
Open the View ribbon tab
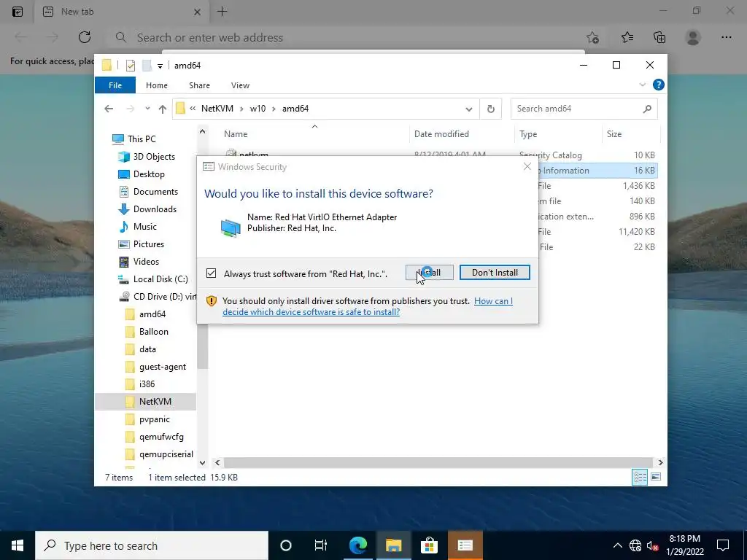coord(240,85)
